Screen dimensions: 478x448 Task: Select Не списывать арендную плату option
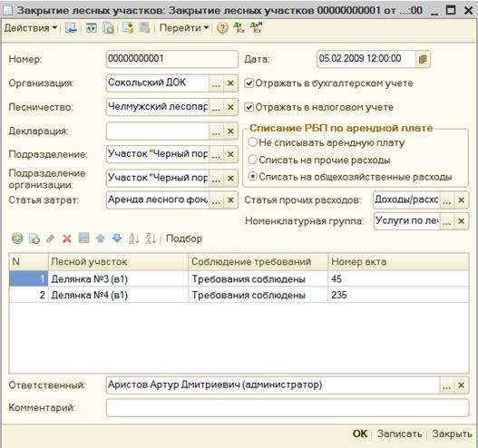point(253,142)
